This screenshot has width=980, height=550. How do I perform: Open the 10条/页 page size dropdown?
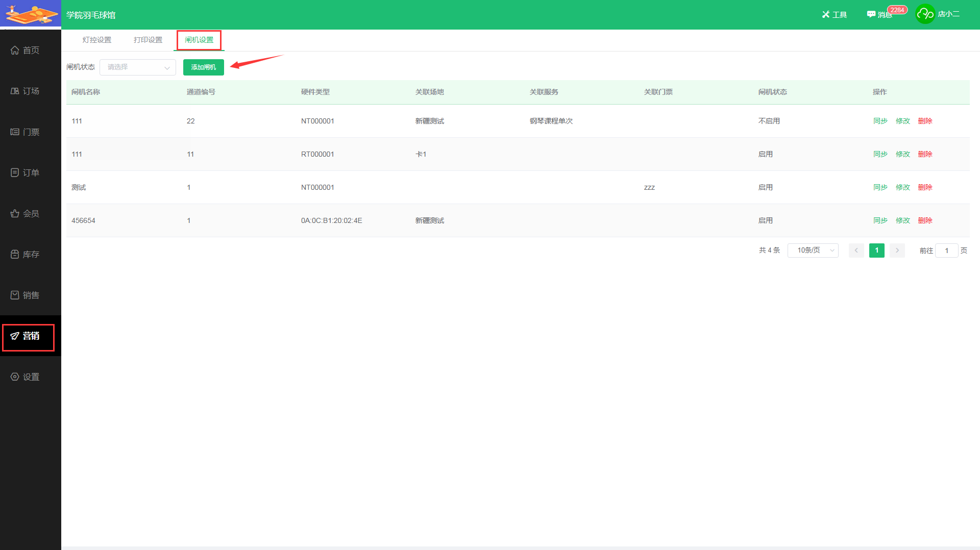[813, 251]
